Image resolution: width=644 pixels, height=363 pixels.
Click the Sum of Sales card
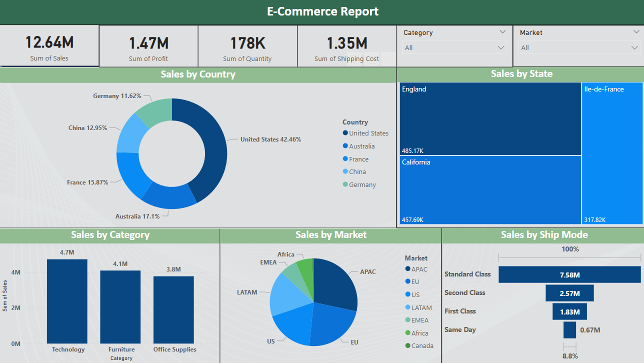point(49,46)
